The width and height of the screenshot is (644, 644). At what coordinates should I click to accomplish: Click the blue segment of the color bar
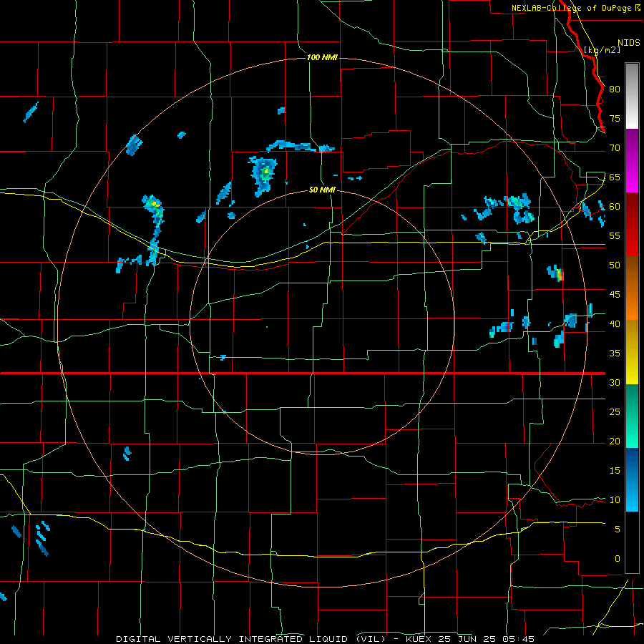632,479
